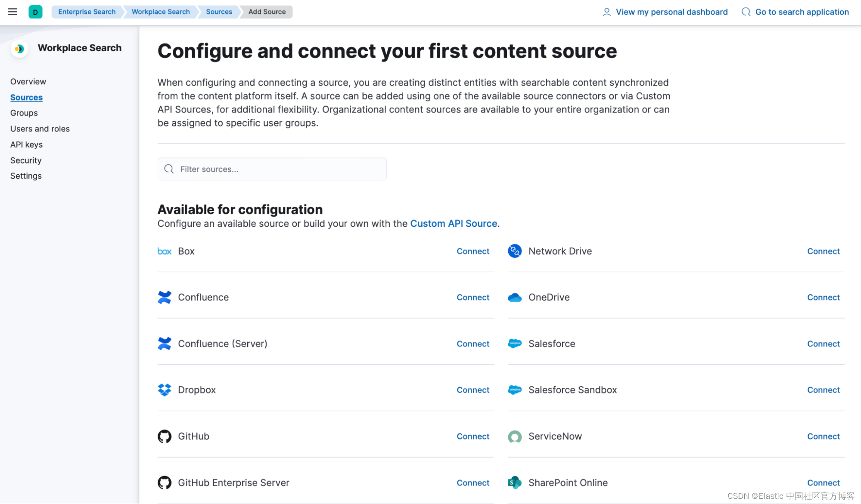Connect to Network Drive source
The image size is (861, 504).
click(823, 251)
